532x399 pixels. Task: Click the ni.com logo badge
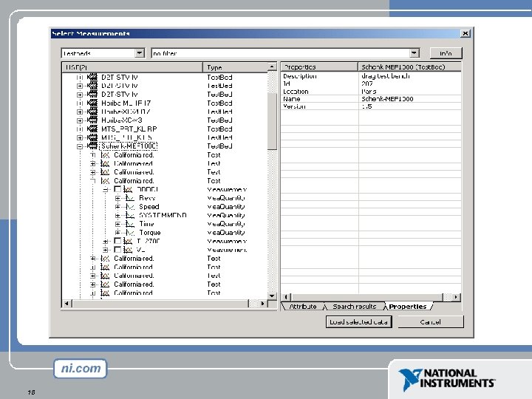[81, 369]
